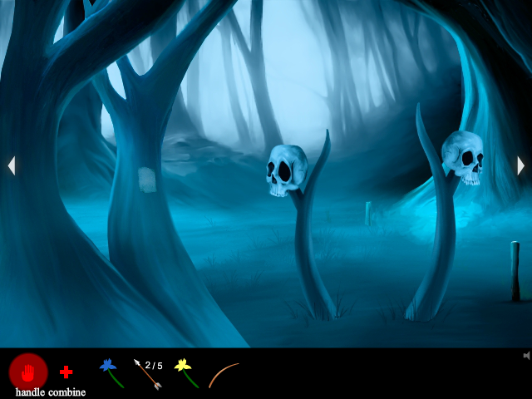Select the curved bow in inventory
This screenshot has width=532, height=399.
click(x=224, y=375)
